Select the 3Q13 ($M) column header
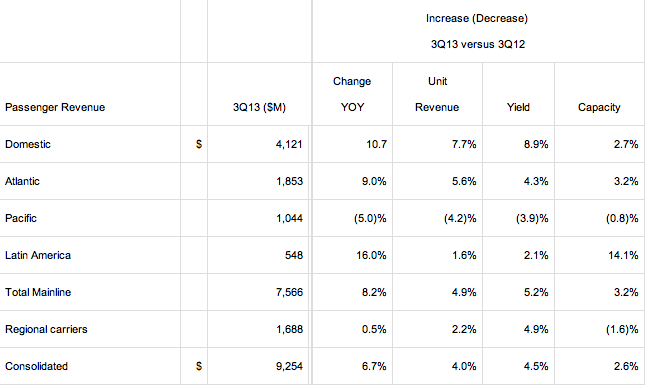Image resolution: width=648 pixels, height=388 pixels. pos(259,107)
